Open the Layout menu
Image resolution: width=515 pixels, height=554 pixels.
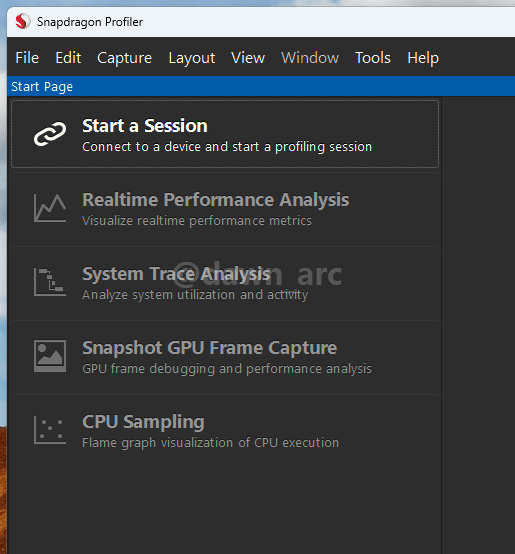pyautogui.click(x=191, y=58)
